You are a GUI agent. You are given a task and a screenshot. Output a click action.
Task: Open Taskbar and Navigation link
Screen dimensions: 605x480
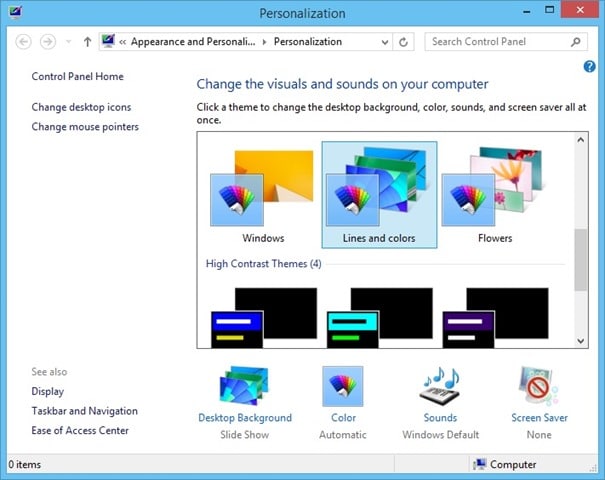point(84,411)
